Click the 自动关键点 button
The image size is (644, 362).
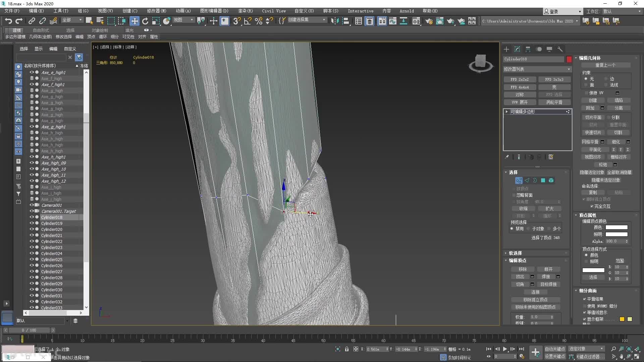pos(555,349)
